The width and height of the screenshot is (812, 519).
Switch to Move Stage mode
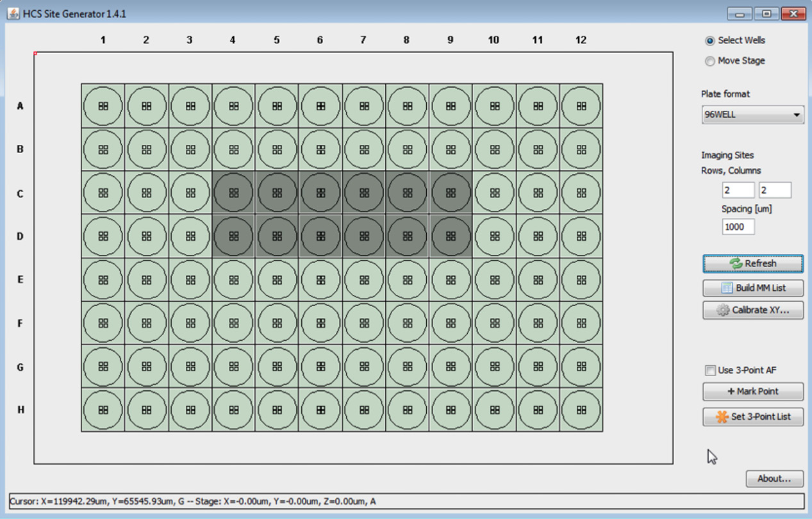(x=710, y=61)
